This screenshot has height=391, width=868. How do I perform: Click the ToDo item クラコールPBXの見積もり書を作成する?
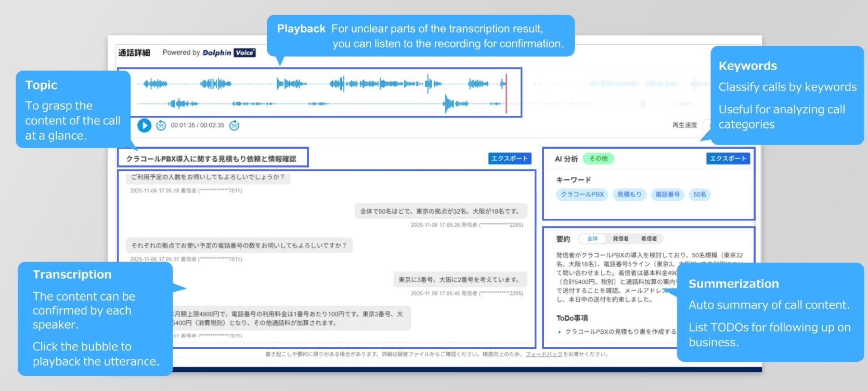pyautogui.click(x=621, y=332)
